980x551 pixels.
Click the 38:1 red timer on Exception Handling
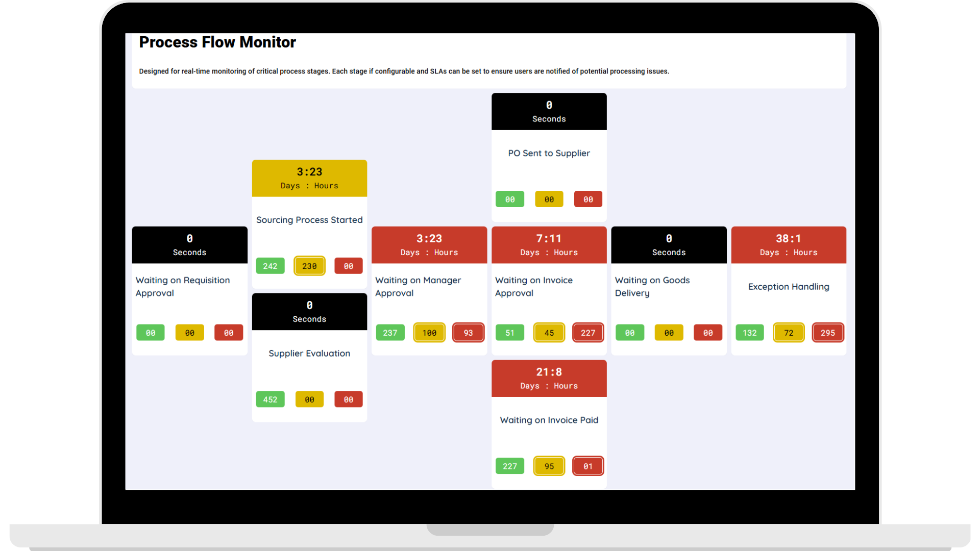pyautogui.click(x=789, y=245)
